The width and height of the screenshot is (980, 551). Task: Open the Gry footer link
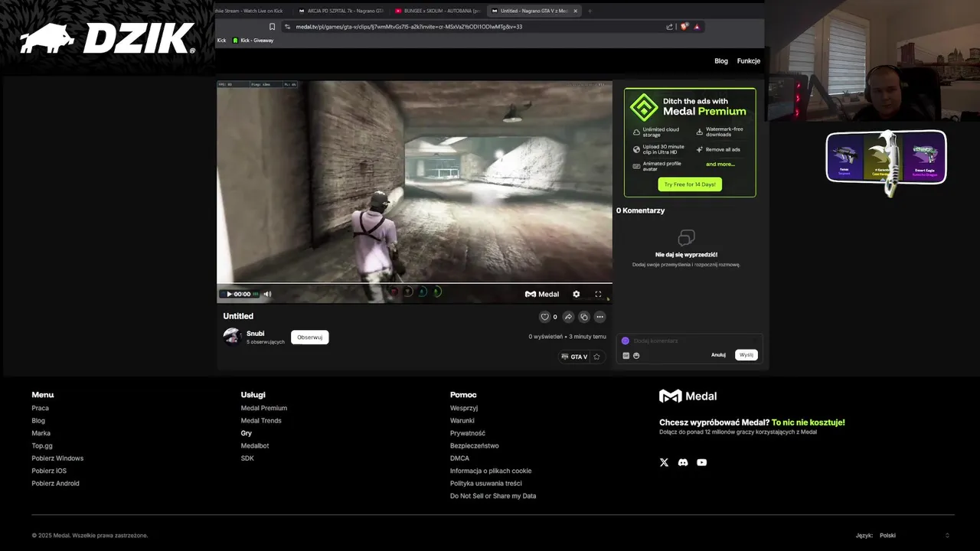coord(247,433)
